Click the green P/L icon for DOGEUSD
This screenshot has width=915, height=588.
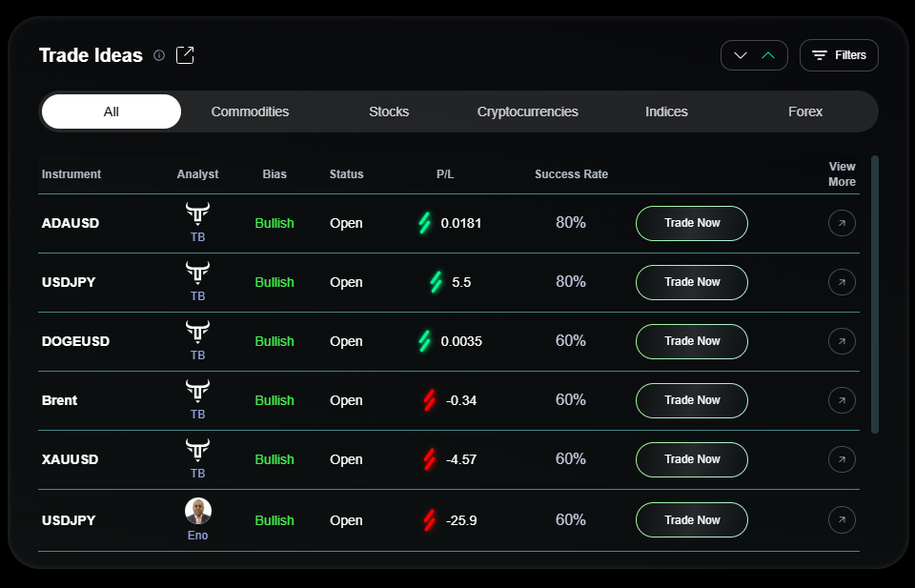tap(425, 341)
